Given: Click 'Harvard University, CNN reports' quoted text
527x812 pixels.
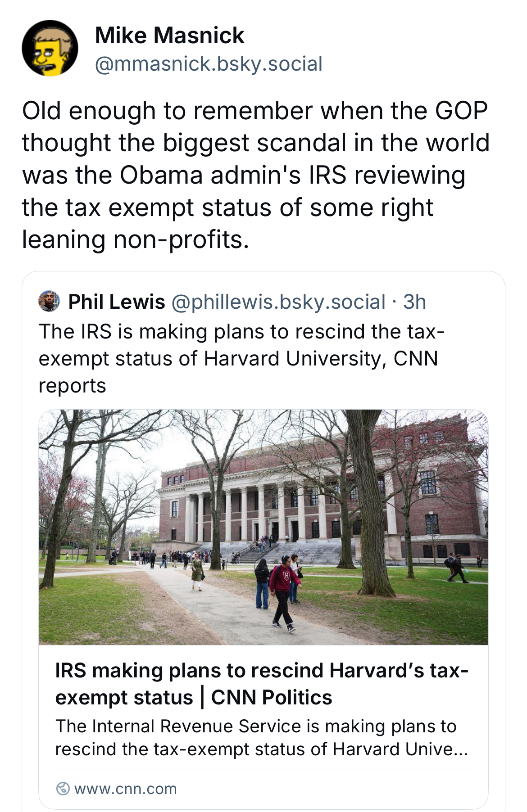Looking at the screenshot, I should (321, 359).
